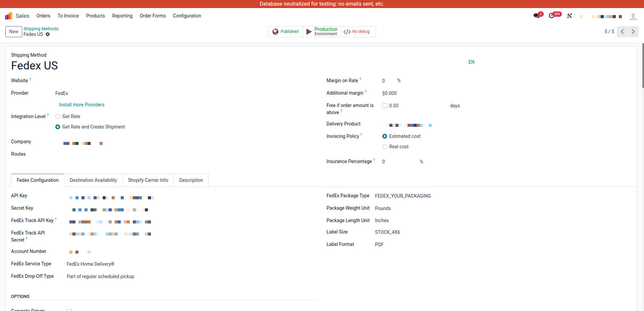This screenshot has width=644, height=311.
Task: Click the 5 / 5 pager counter
Action: pos(609,32)
